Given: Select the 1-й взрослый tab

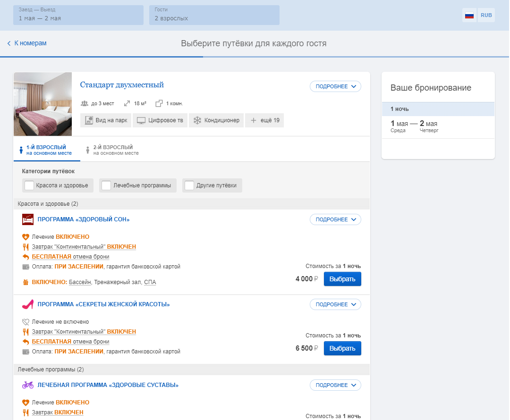Looking at the screenshot, I should pos(47,150).
